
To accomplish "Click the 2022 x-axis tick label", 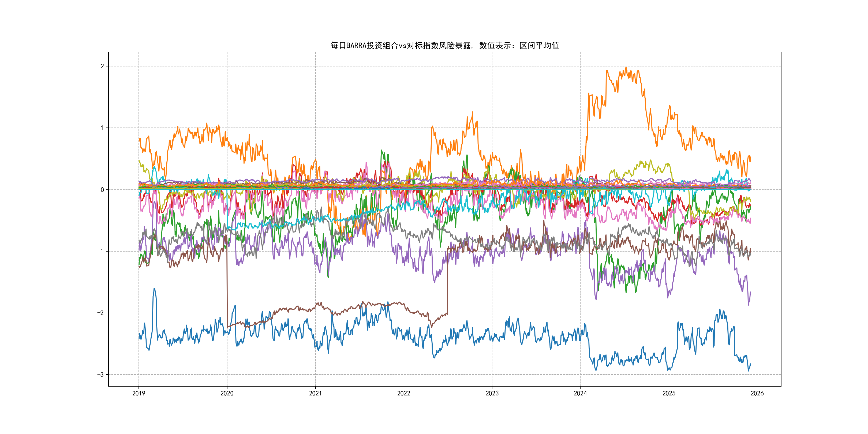I will coord(404,393).
